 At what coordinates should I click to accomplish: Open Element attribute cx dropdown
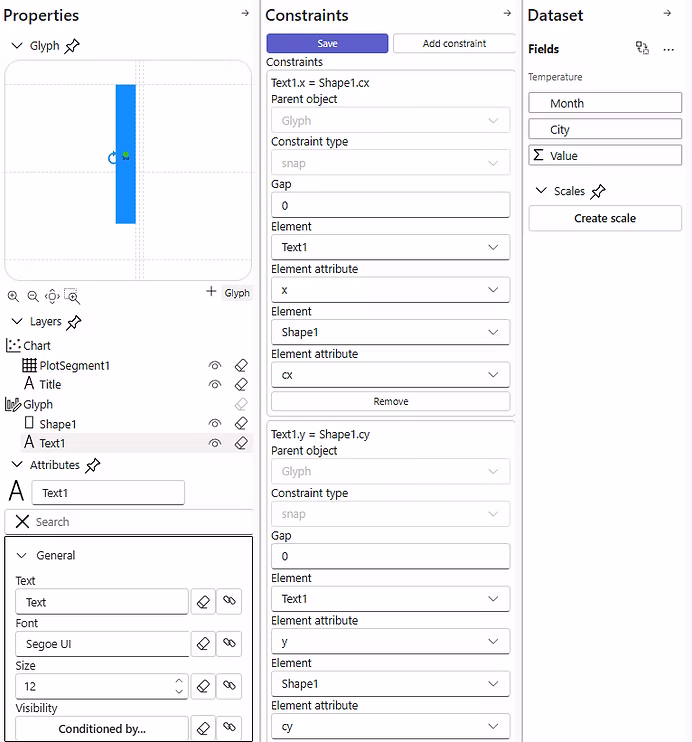(390, 375)
